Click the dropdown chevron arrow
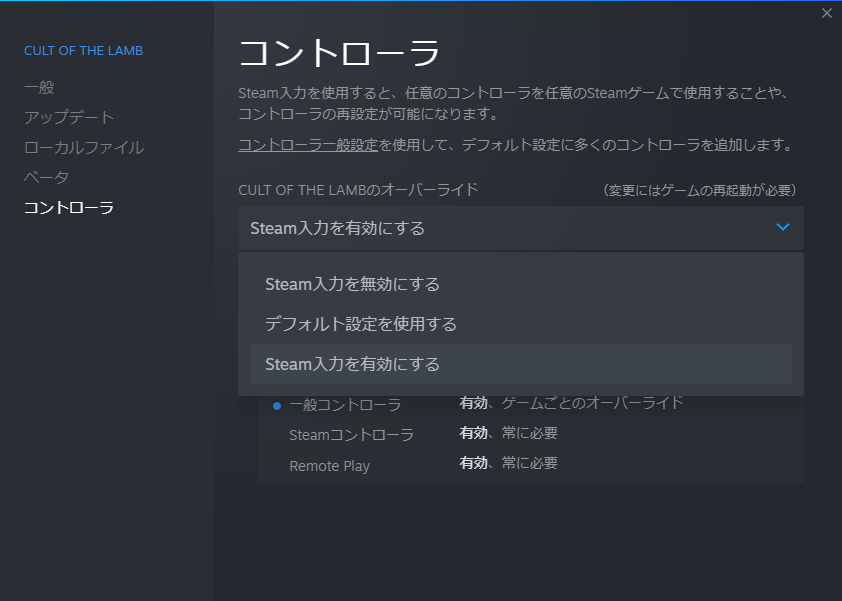The height and width of the screenshot is (601, 842). pyautogui.click(x=783, y=227)
